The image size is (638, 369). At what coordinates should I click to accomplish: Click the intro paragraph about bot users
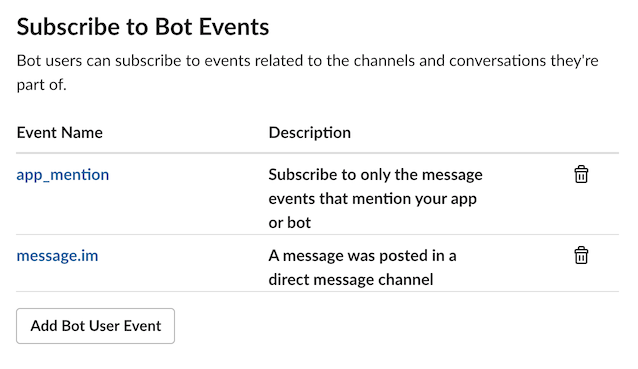308,72
